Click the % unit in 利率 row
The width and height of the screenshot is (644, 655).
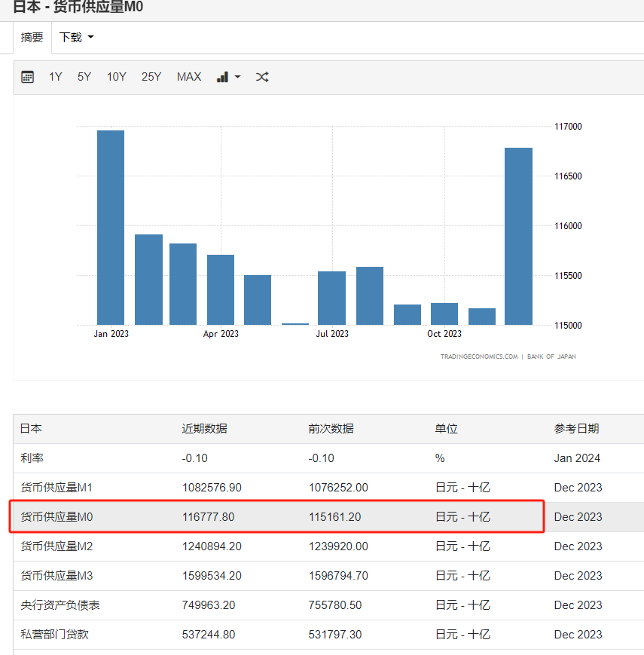(x=439, y=458)
